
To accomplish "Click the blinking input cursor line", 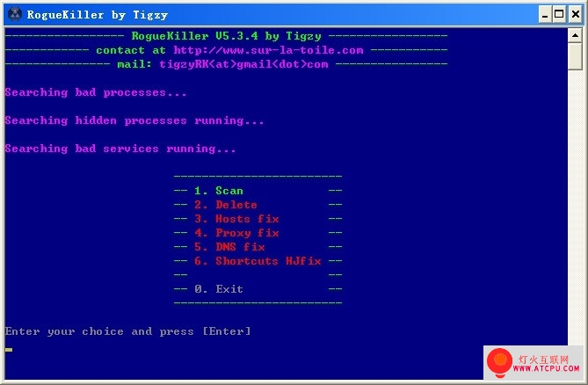I will tap(9, 350).
